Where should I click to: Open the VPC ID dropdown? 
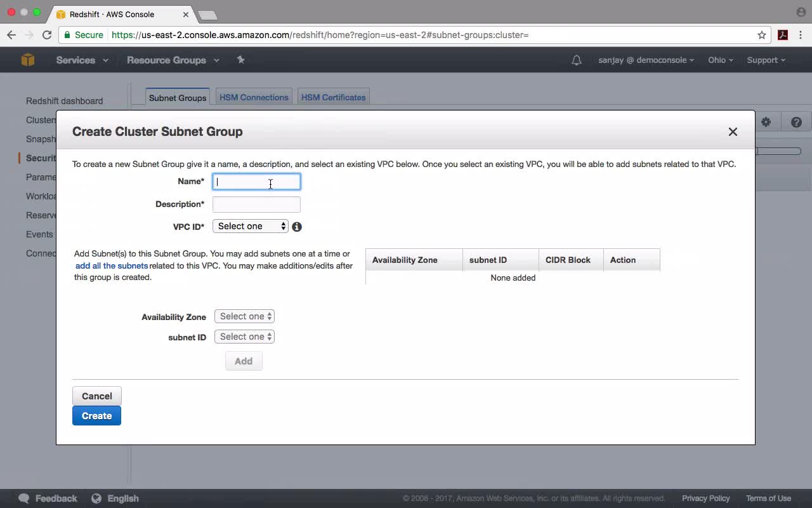251,226
